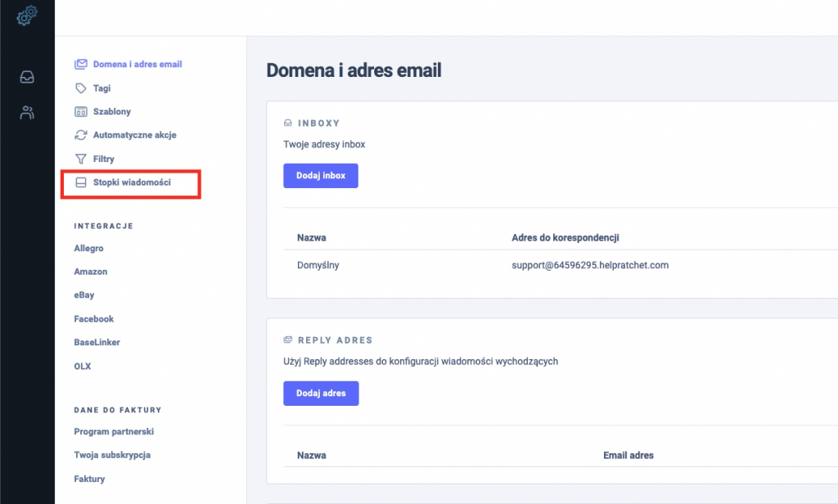Viewport: 838px width, 504px height.
Task: Open the OLX integration
Action: point(83,367)
